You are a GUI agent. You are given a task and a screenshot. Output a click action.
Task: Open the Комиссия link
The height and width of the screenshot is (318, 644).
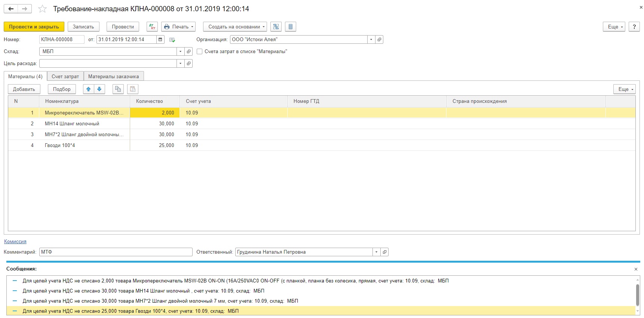(x=15, y=241)
